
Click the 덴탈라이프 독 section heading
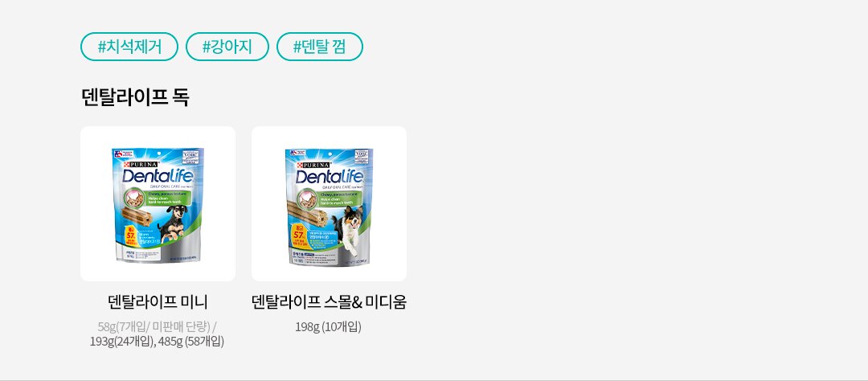[x=135, y=97]
